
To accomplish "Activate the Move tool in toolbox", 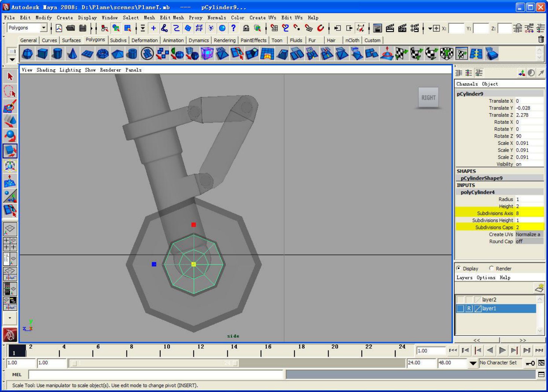I will (x=10, y=121).
